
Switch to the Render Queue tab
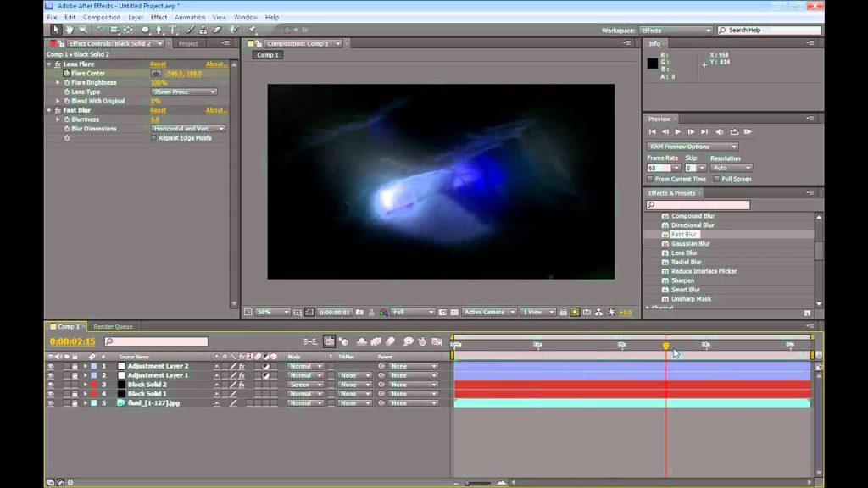click(x=113, y=326)
